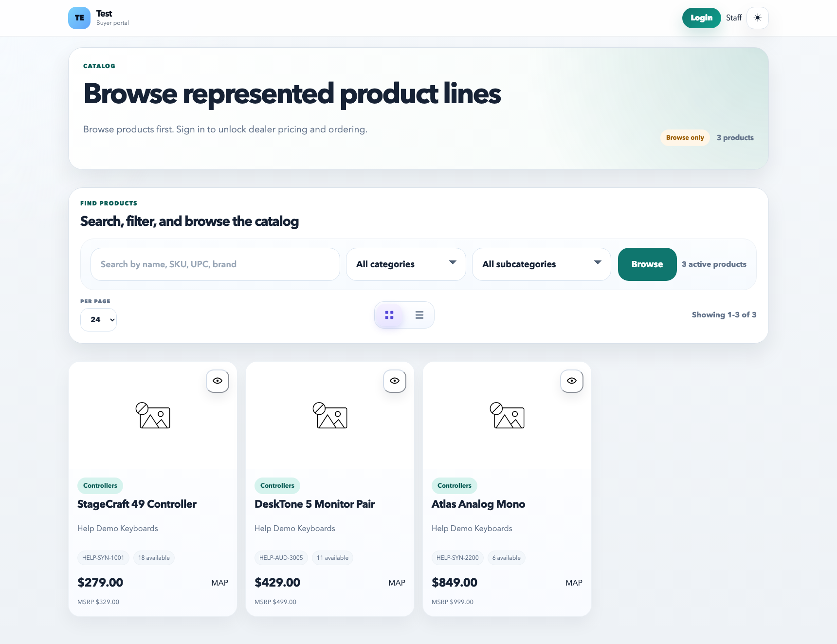Open StageCraft 49 Controller product title

pos(137,504)
